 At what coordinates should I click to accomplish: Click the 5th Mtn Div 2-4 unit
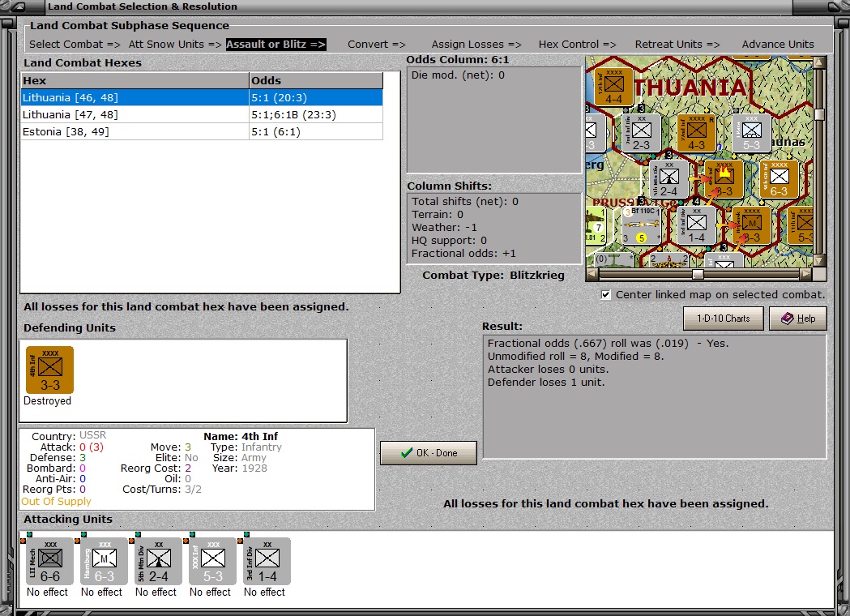click(x=158, y=561)
